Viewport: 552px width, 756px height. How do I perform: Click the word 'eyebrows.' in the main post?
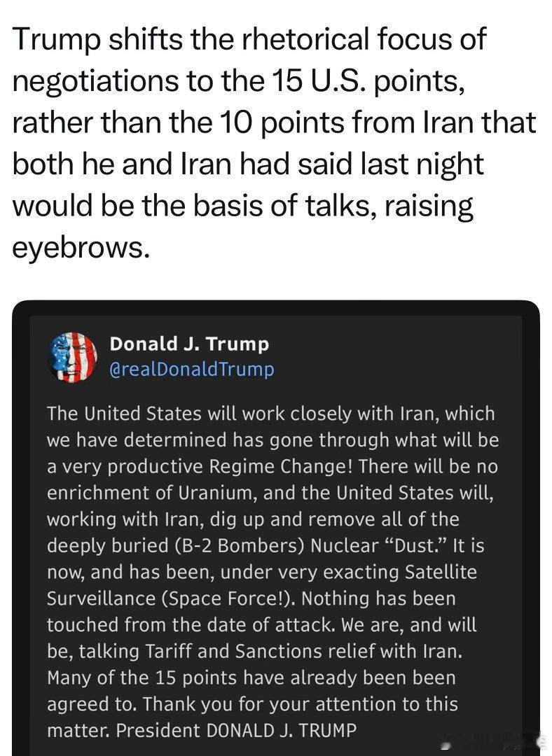[81, 247]
